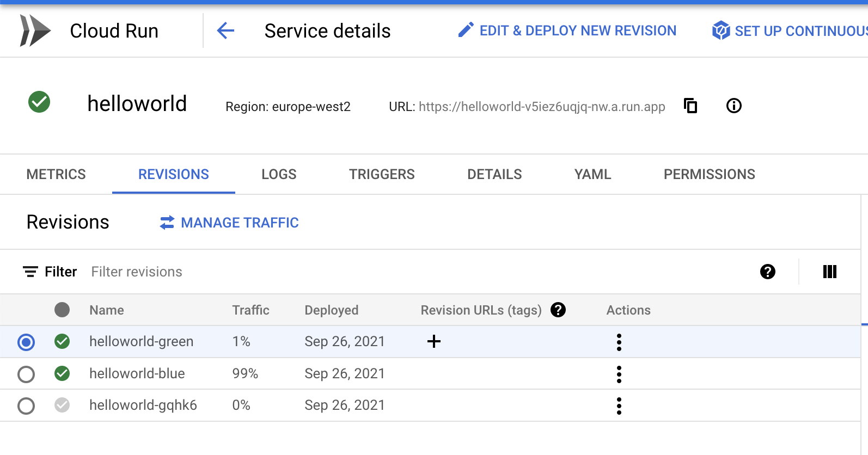
Task: Click the Name column header
Action: [107, 310]
